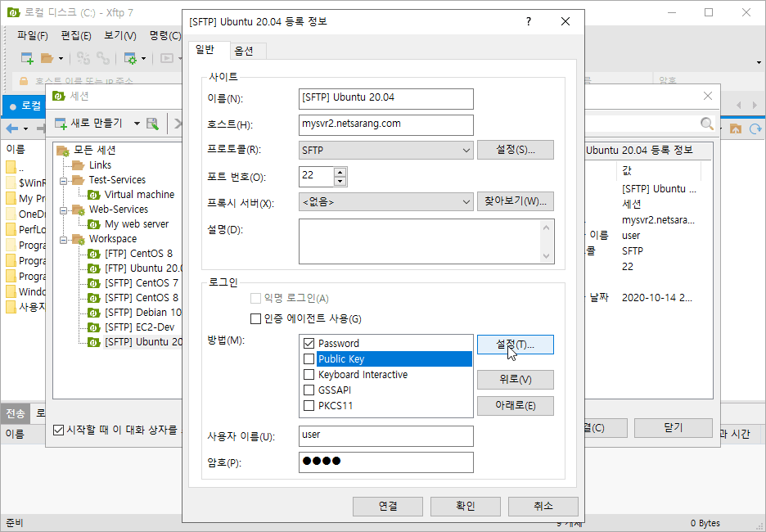The image size is (766, 532).
Task: Increase port number with up spinner
Action: pos(340,172)
